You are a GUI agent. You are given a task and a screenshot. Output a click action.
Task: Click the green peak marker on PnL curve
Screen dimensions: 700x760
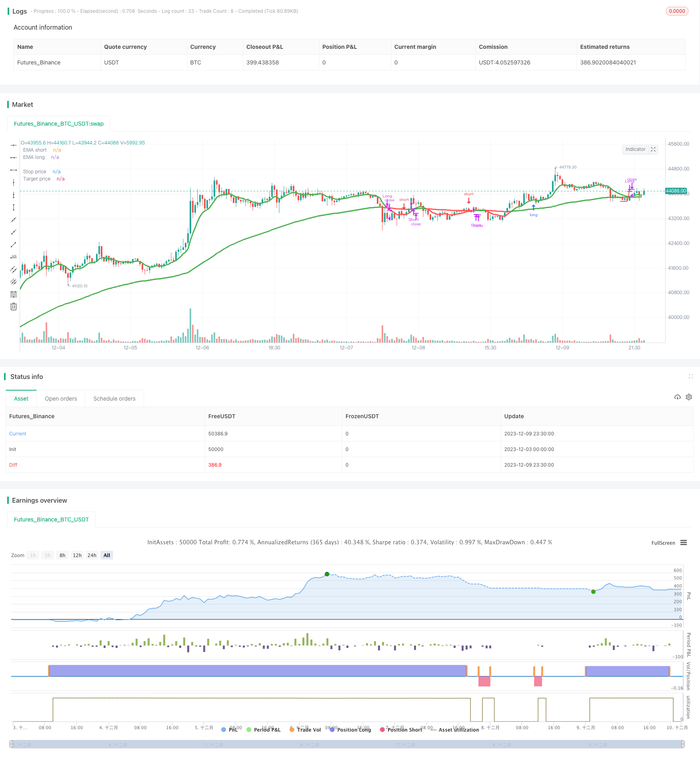(x=327, y=574)
